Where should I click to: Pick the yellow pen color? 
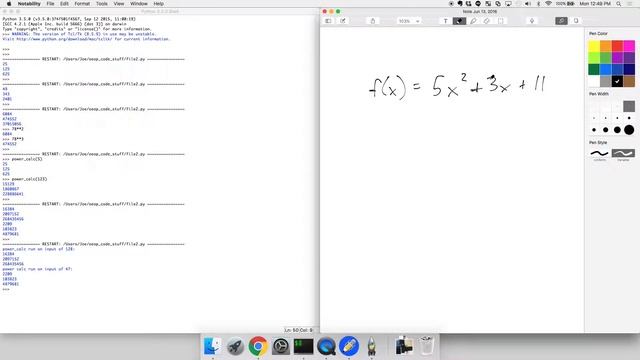tap(594, 46)
